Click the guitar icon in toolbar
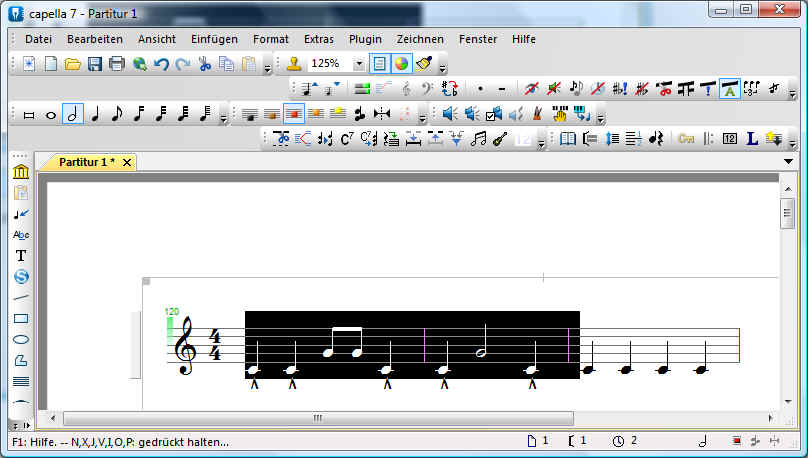Image resolution: width=808 pixels, height=458 pixels. [x=499, y=139]
